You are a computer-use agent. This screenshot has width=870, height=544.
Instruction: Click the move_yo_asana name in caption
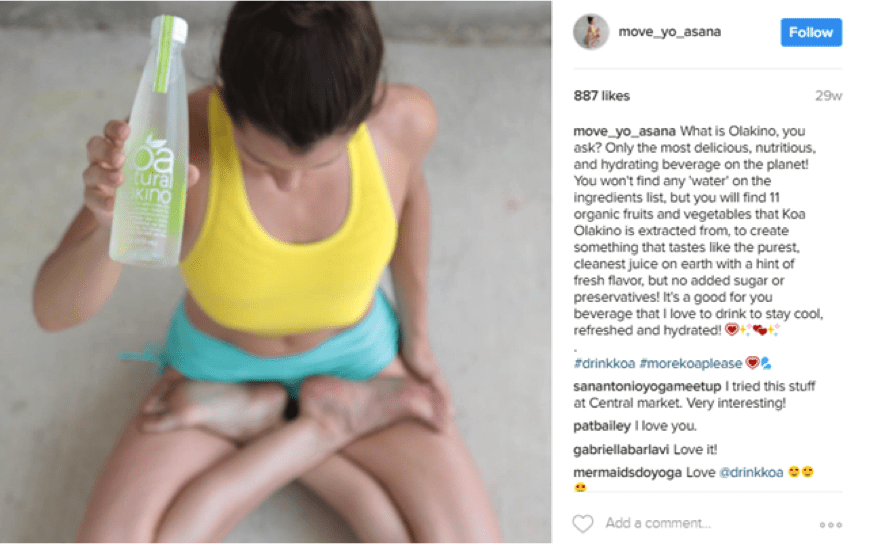pyautogui.click(x=625, y=131)
